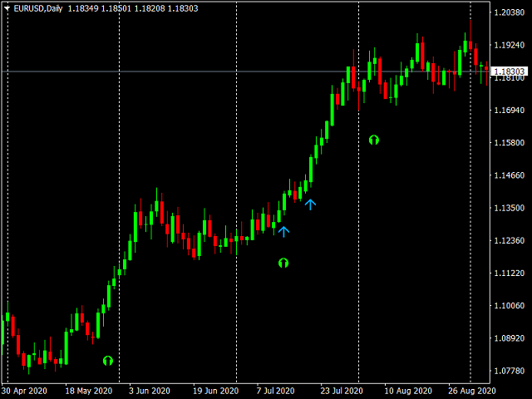
Task: Click the 1.20380 price scale label
Action: tap(510, 12)
